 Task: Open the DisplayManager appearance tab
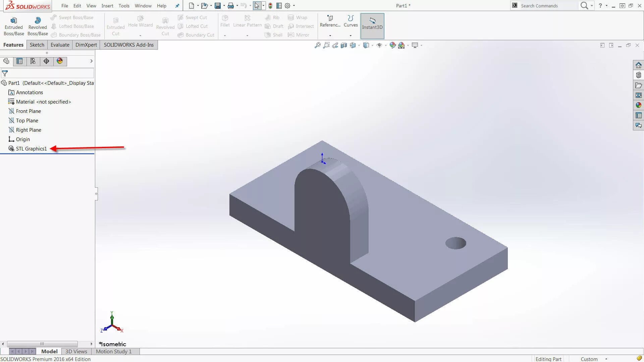[x=60, y=61]
